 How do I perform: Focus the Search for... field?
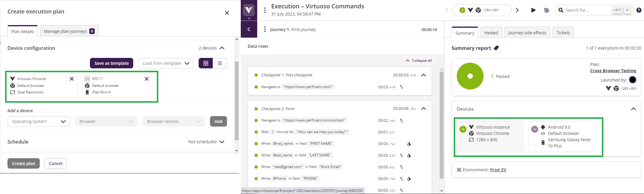(594, 10)
